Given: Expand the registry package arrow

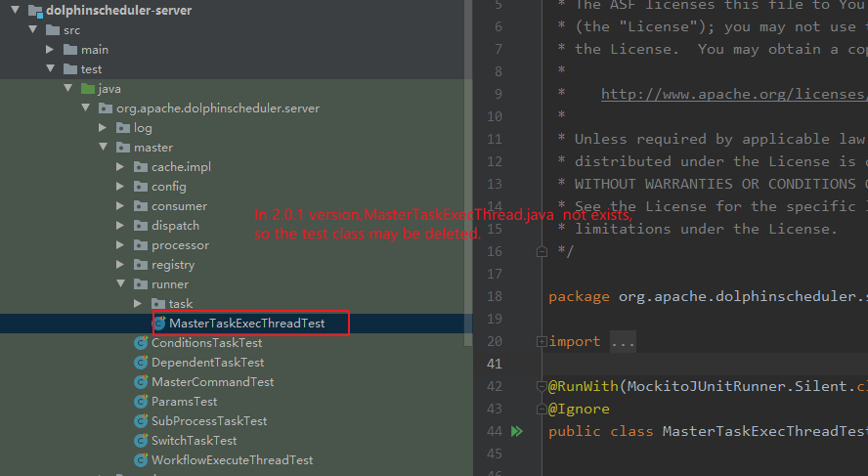Looking at the screenshot, I should pyautogui.click(x=120, y=264).
